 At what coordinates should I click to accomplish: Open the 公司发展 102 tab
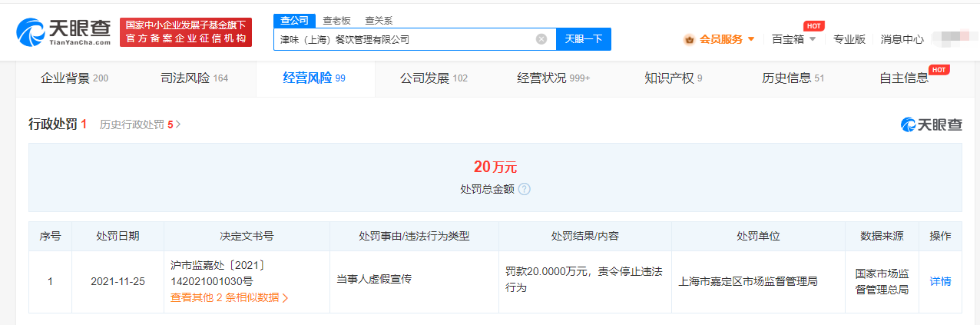[x=434, y=78]
